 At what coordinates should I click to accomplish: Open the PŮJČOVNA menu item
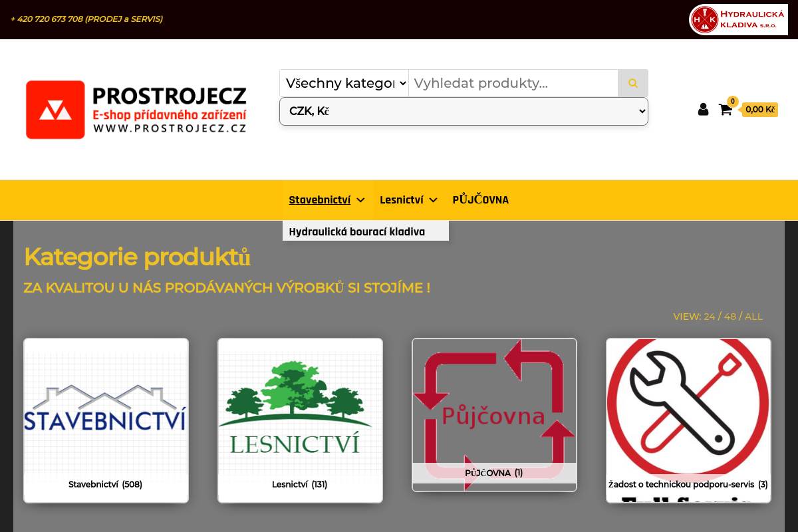(x=480, y=199)
